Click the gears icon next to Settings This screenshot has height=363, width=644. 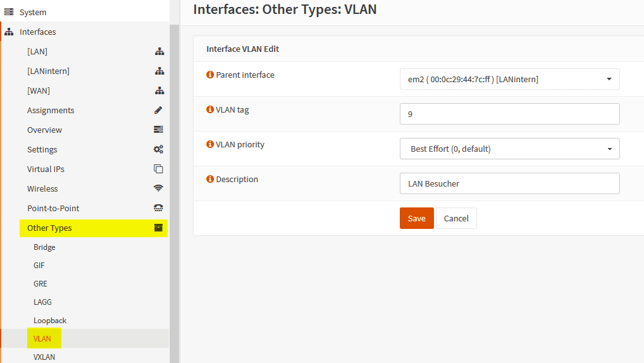click(x=158, y=149)
